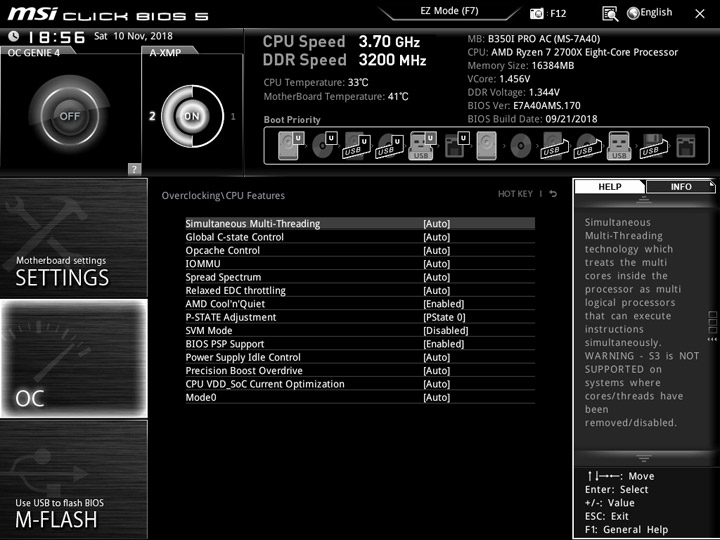This screenshot has height=540, width=720.
Task: Select A-XMP profile 2
Action: [152, 116]
